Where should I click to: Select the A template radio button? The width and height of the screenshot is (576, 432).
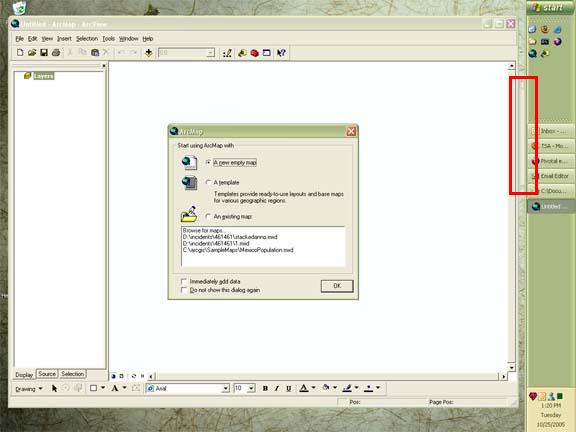pyautogui.click(x=208, y=182)
